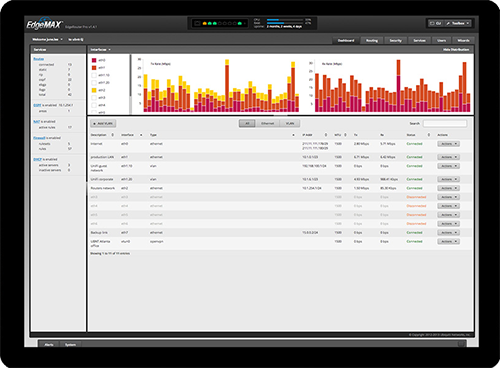Open Actions menu for UBNT Atlanta office
Image resolution: width=500 pixels, height=368 pixels.
[x=448, y=241]
